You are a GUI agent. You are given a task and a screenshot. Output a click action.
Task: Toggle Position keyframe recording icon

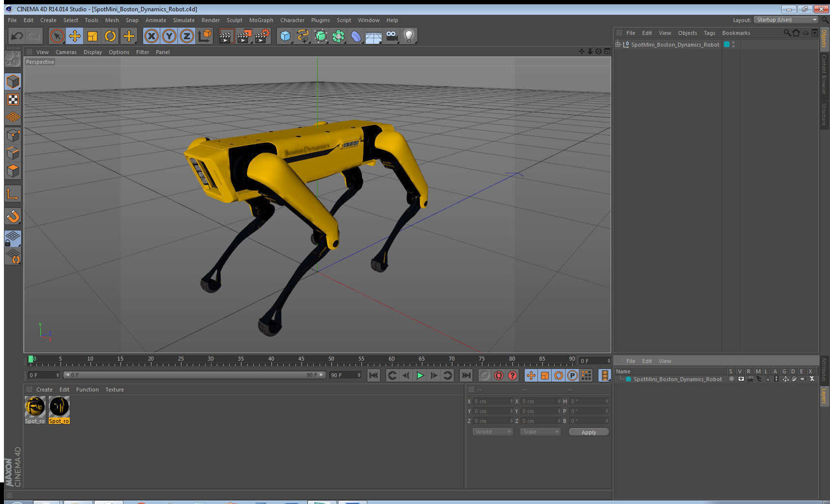[531, 375]
